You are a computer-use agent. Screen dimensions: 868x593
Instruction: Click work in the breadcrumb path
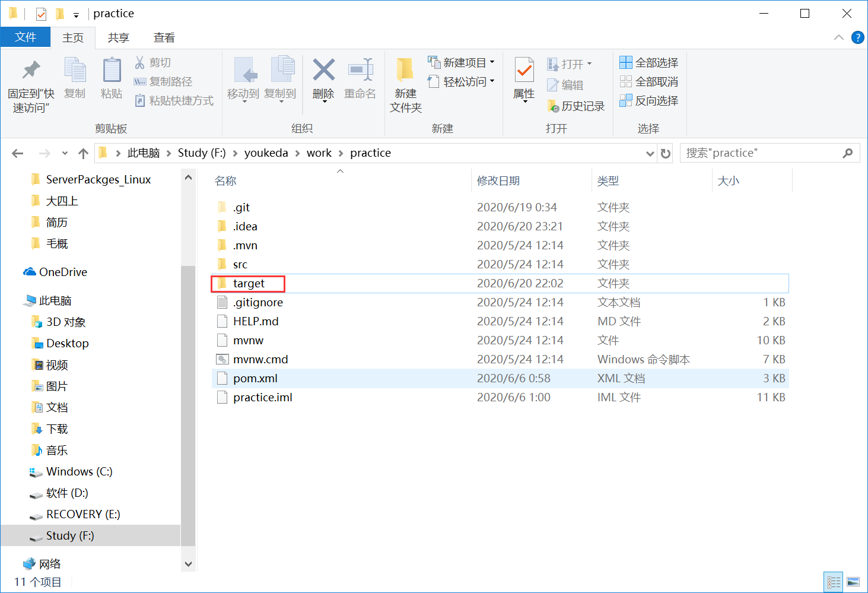pyautogui.click(x=319, y=153)
